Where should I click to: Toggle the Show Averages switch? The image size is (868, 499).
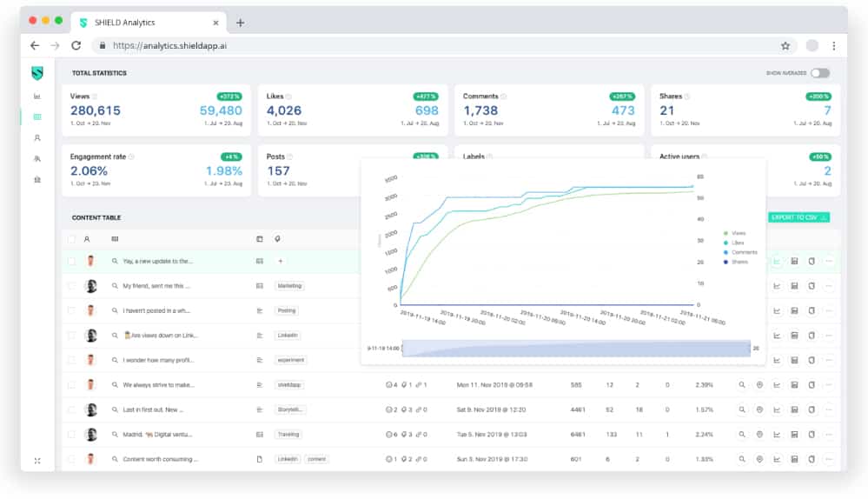coord(820,73)
